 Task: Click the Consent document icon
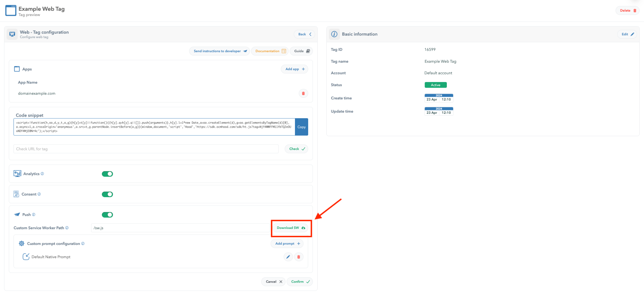pyautogui.click(x=16, y=194)
